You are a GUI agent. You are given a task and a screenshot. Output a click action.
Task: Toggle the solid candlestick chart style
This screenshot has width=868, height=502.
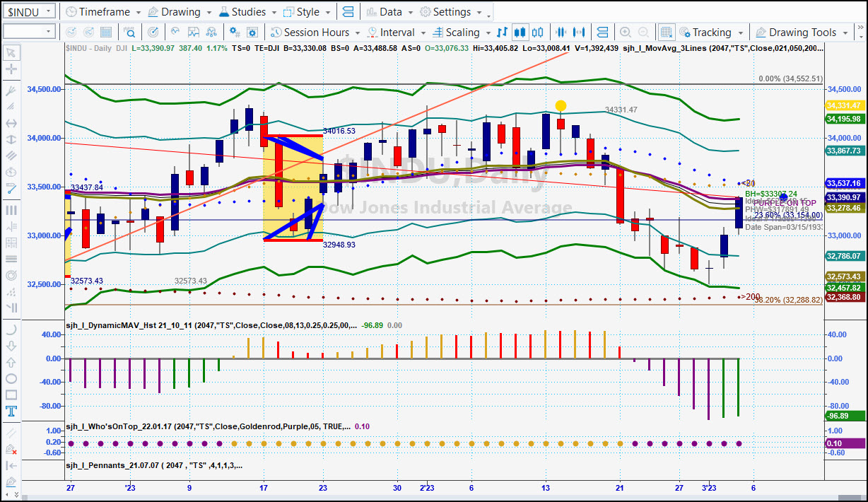coord(520,32)
